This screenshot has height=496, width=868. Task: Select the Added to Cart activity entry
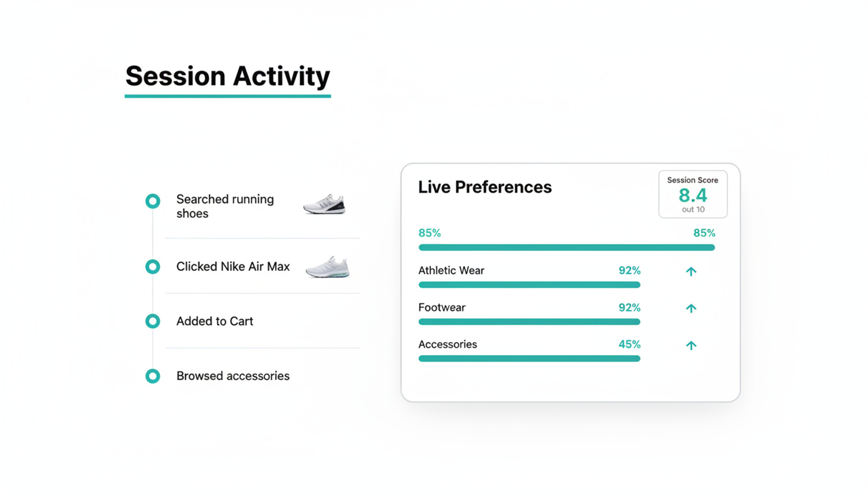(215, 321)
